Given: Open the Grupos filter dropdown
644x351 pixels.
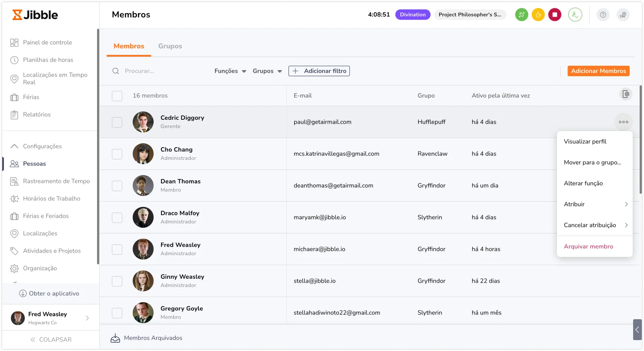Looking at the screenshot, I should pyautogui.click(x=267, y=71).
